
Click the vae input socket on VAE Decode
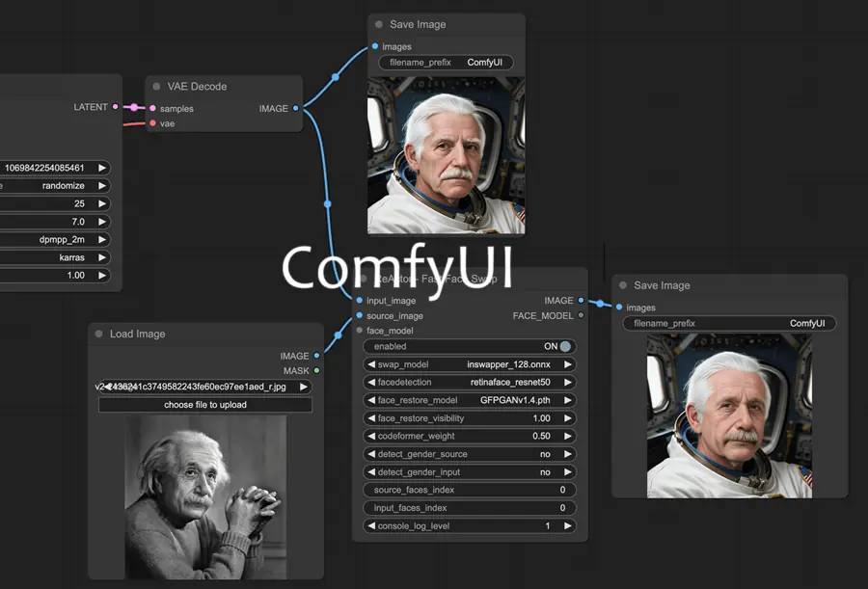(x=154, y=123)
